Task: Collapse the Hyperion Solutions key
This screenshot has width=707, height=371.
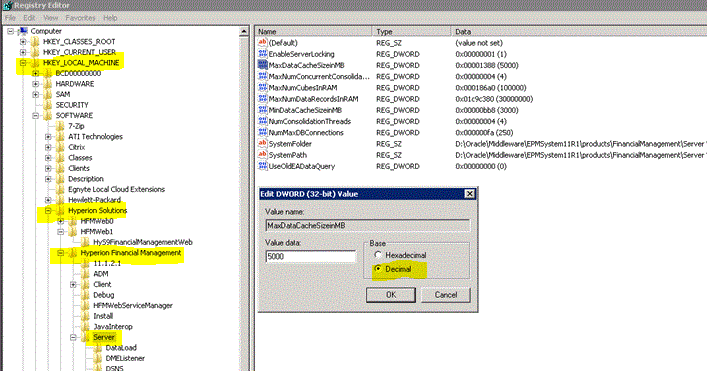Action: pyautogui.click(x=48, y=211)
